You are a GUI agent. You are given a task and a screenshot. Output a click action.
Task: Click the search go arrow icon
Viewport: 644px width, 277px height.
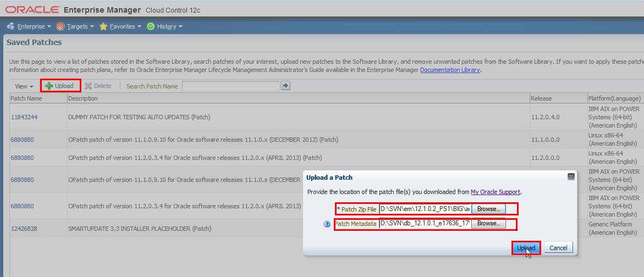point(285,85)
